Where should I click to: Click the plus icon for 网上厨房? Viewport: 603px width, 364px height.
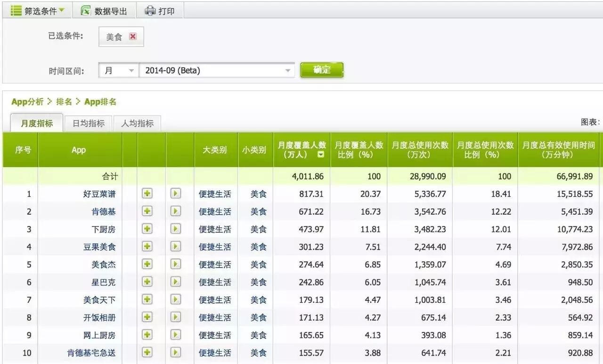147,335
